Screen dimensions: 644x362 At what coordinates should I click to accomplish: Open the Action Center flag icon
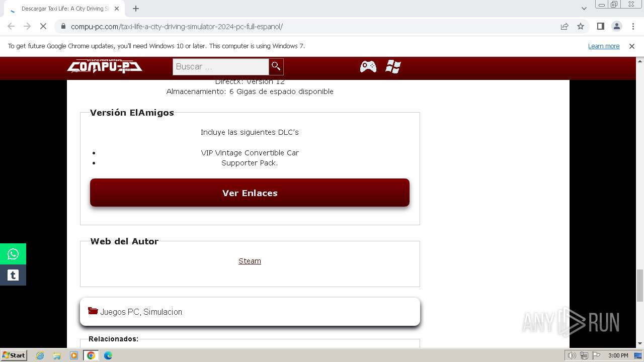pyautogui.click(x=595, y=355)
